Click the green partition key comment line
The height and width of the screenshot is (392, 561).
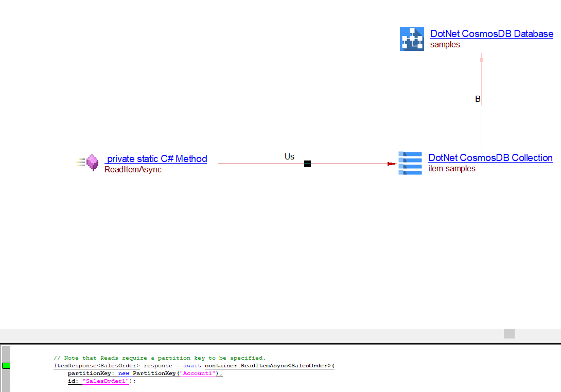coord(160,358)
